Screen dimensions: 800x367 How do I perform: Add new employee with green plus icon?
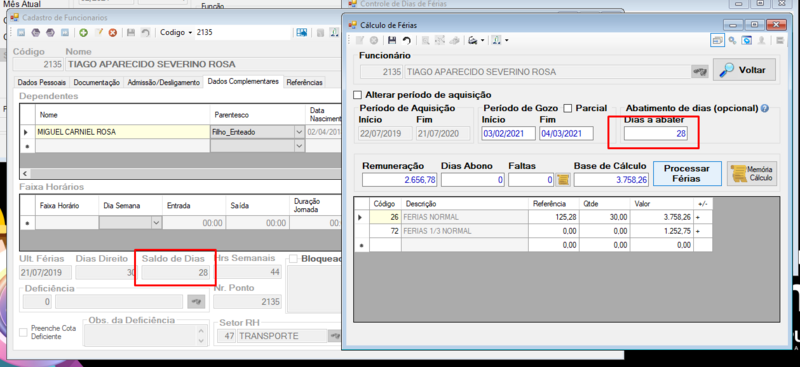coord(83,32)
